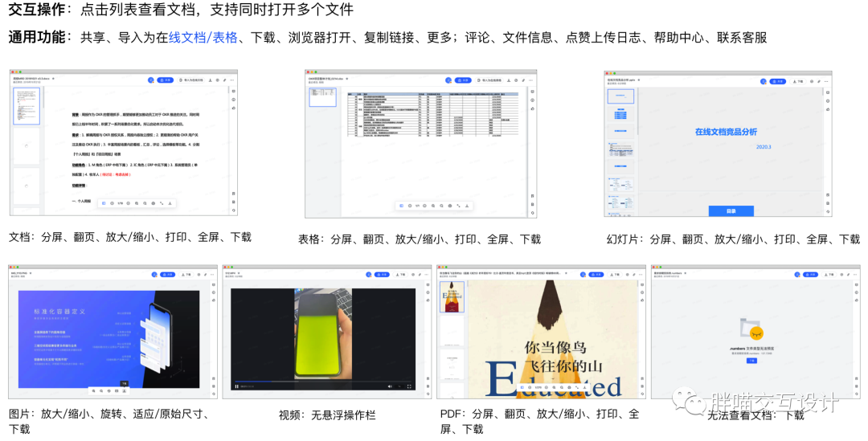Image resolution: width=868 pixels, height=441 pixels.
Task: Zoom in using the docx document floating toolbar
Action: click(137, 203)
